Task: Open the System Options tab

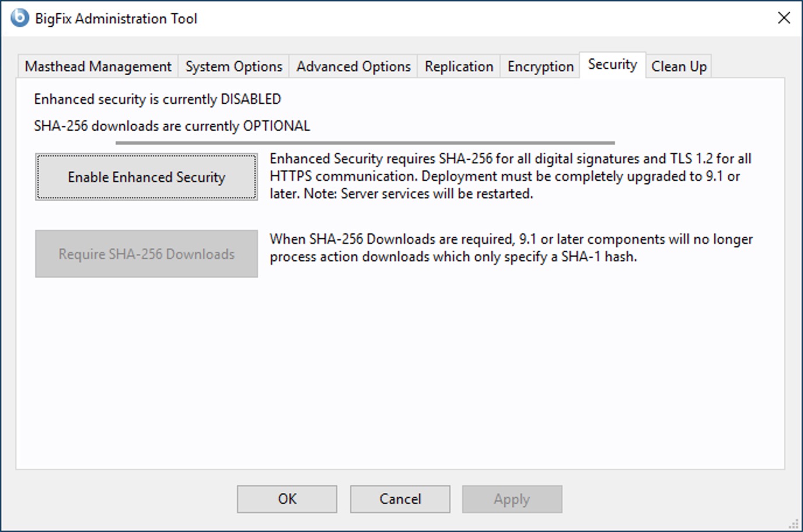Action: [x=233, y=66]
